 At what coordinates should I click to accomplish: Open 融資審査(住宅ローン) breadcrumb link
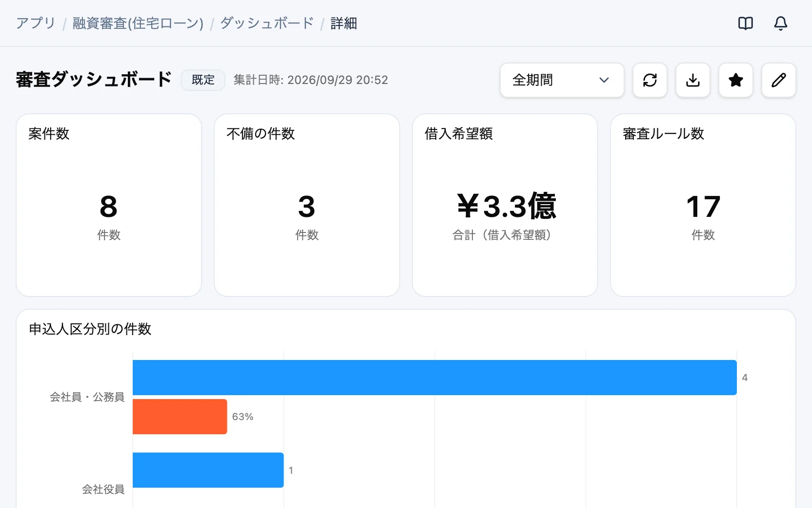coord(138,23)
